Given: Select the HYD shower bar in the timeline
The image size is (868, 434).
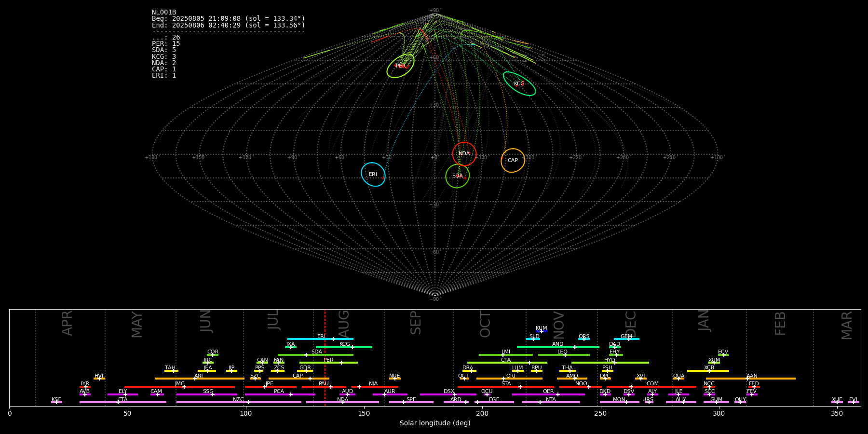Looking at the screenshot, I should point(610,363).
